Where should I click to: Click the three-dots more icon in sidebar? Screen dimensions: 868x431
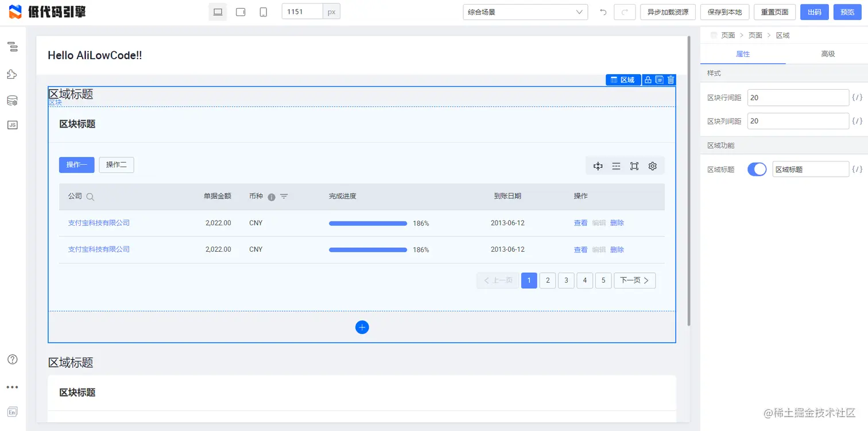coord(12,387)
